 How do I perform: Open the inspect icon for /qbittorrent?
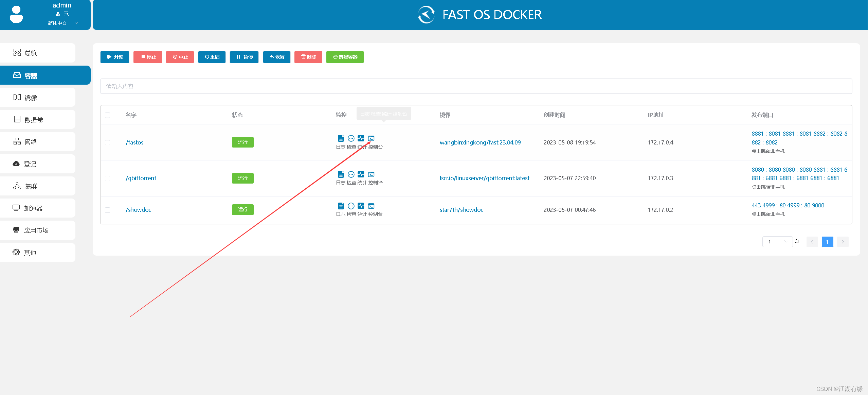pos(351,174)
